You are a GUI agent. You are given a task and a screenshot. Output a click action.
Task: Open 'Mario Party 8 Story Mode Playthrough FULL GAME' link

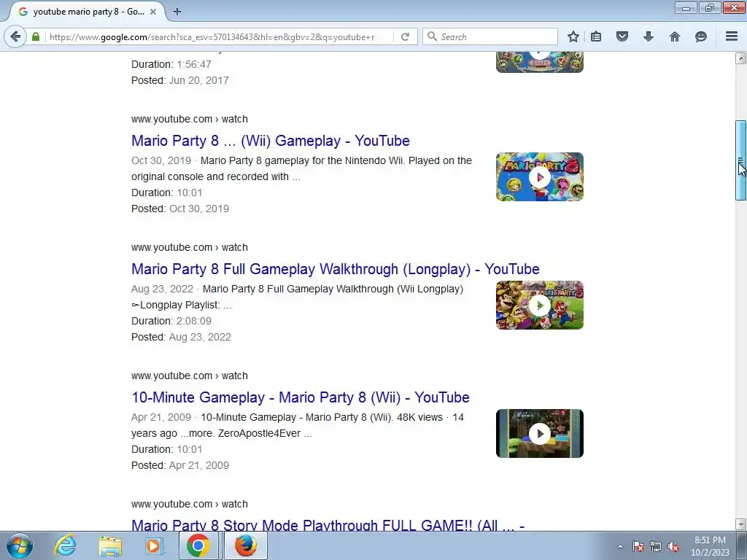click(328, 525)
